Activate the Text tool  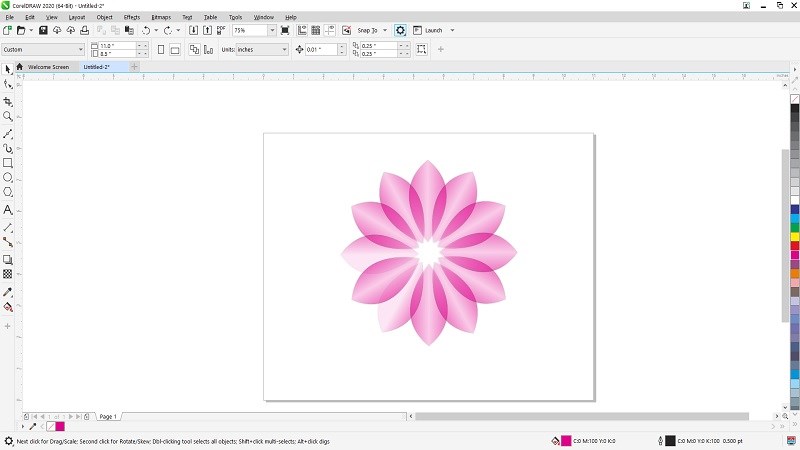(x=8, y=210)
